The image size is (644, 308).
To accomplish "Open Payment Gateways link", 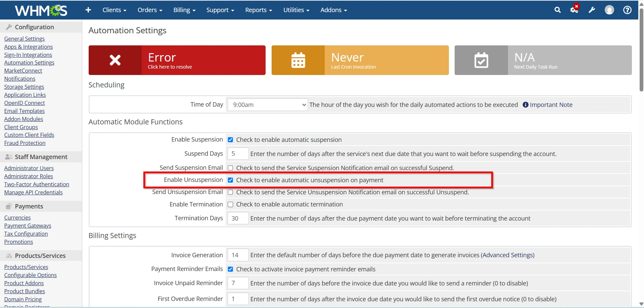I will [28, 226].
